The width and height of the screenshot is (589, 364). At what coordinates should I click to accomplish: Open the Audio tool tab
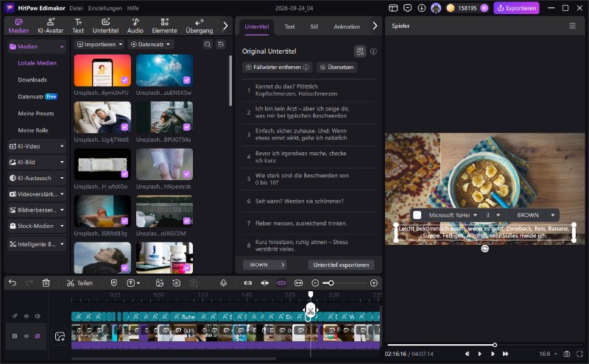tap(135, 26)
